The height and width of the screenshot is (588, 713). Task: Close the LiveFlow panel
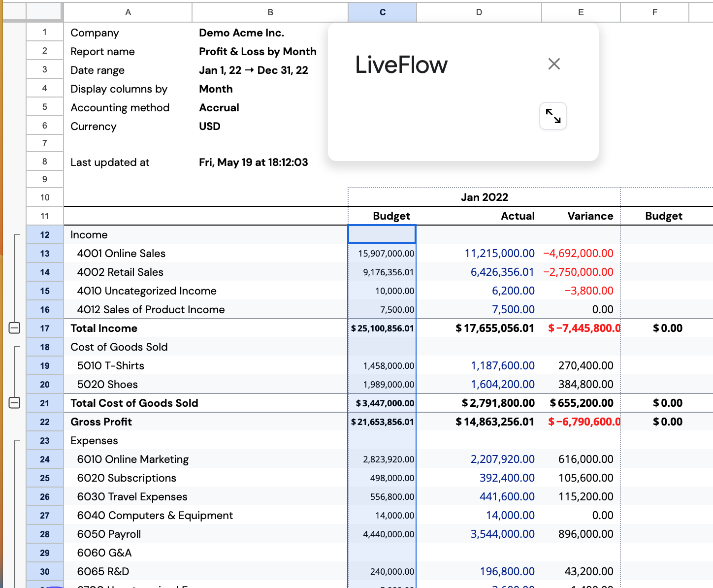(x=554, y=64)
